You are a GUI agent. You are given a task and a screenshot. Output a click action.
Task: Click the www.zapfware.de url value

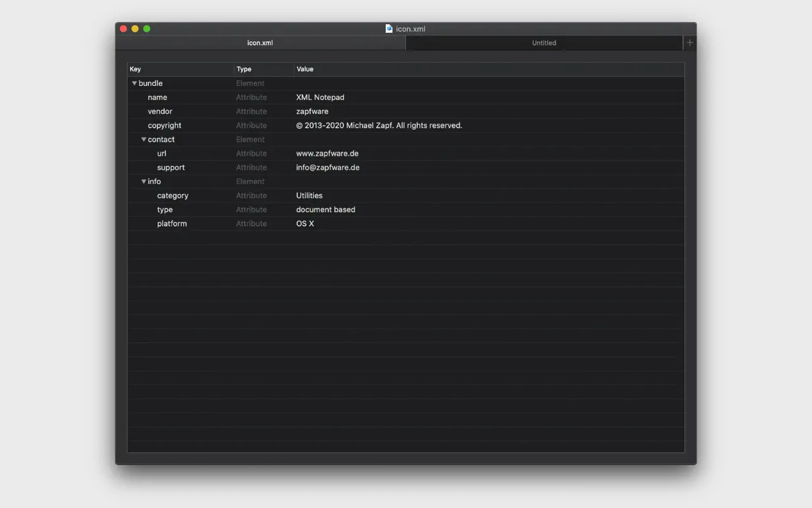click(326, 153)
